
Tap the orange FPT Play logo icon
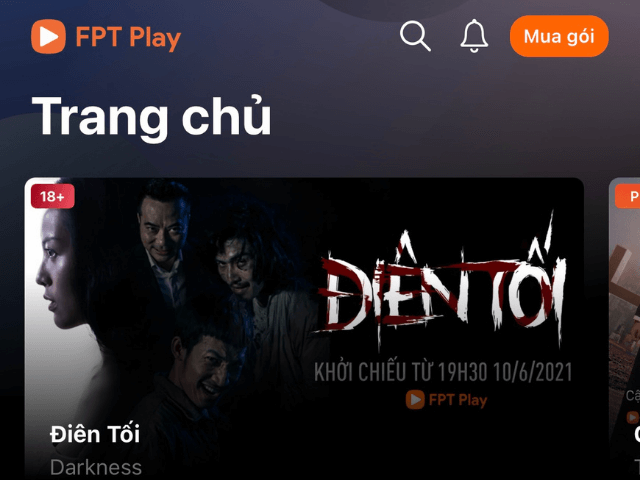[x=48, y=36]
